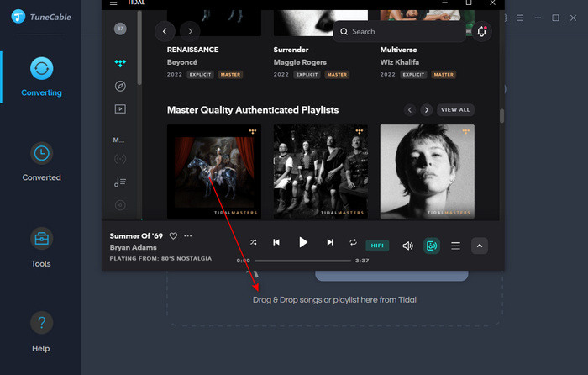This screenshot has height=375, width=588.
Task: Open the Videos icon in Tidal sidebar
Action: tap(120, 108)
